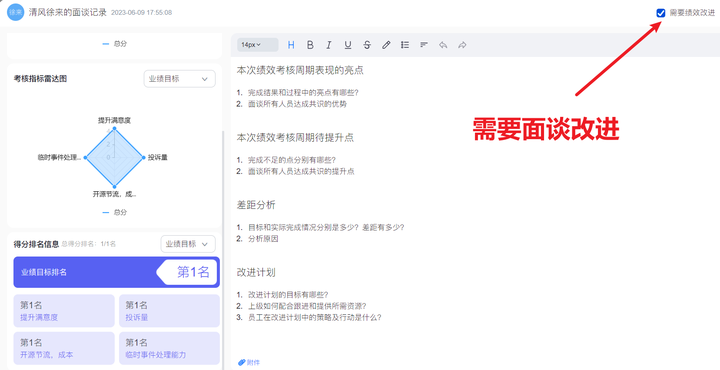Image resolution: width=720 pixels, height=370 pixels.
Task: Toggle 总分 legend in top panel
Action: point(115,44)
